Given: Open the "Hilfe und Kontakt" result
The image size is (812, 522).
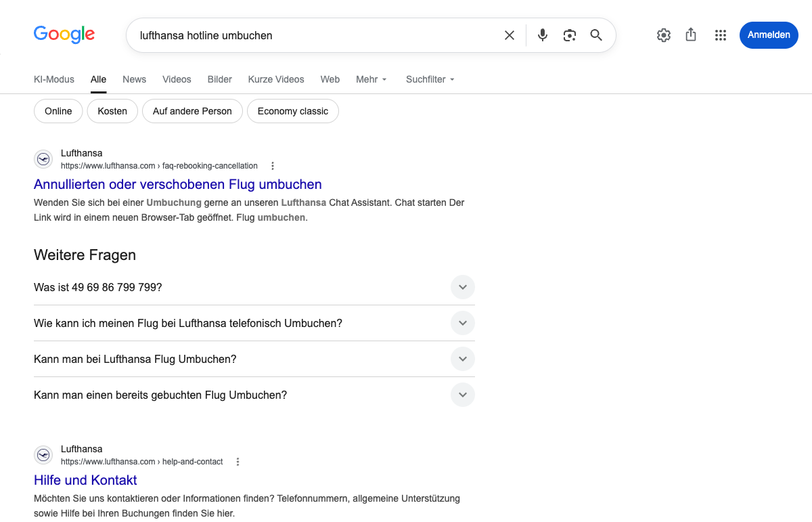Looking at the screenshot, I should click(85, 480).
